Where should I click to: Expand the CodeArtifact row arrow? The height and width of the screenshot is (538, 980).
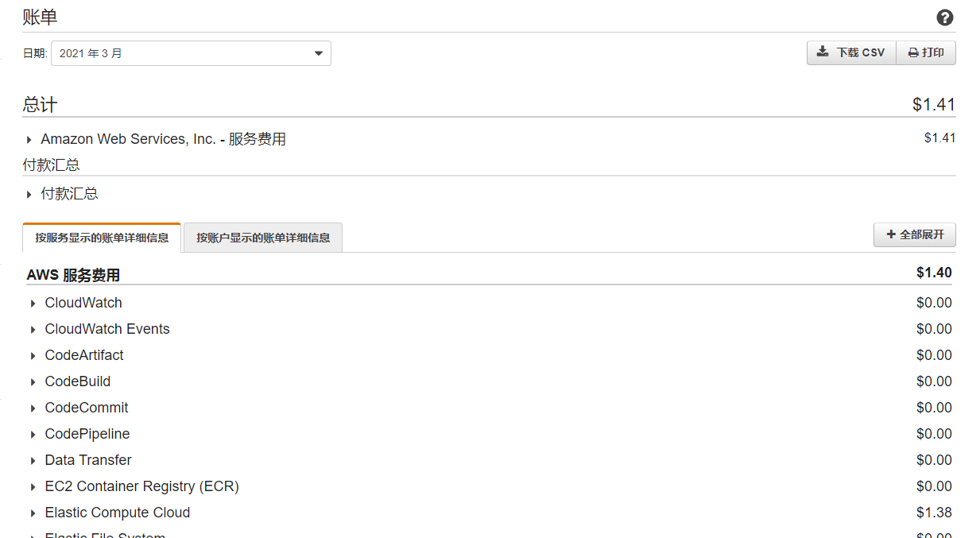coord(33,356)
